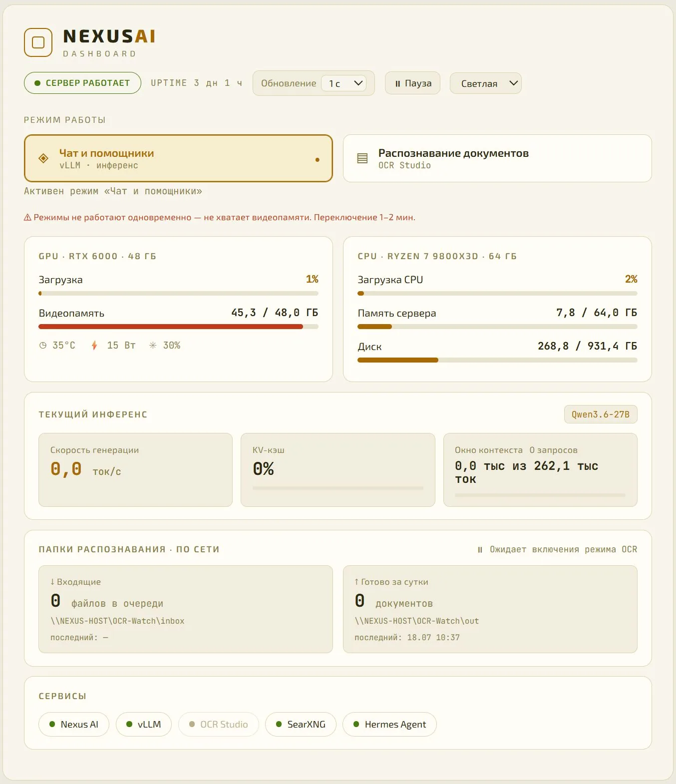This screenshot has width=676, height=784.
Task: Click the SearXNG service status dot
Action: tap(279, 724)
